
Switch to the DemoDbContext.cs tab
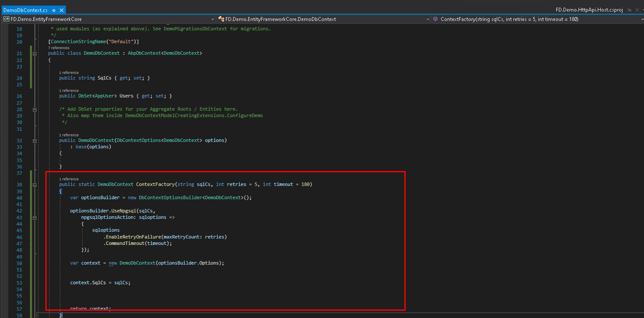coord(25,10)
